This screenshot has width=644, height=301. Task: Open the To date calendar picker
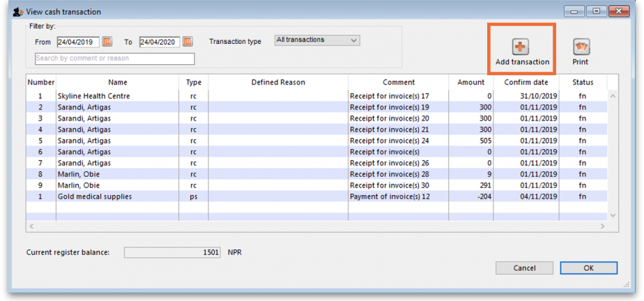pyautogui.click(x=187, y=42)
